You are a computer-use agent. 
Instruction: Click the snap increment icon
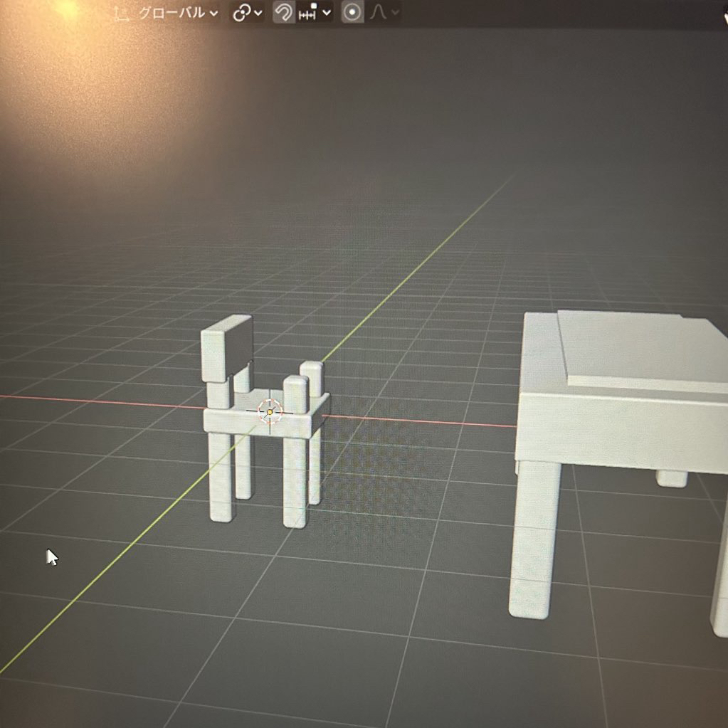pos(308,13)
